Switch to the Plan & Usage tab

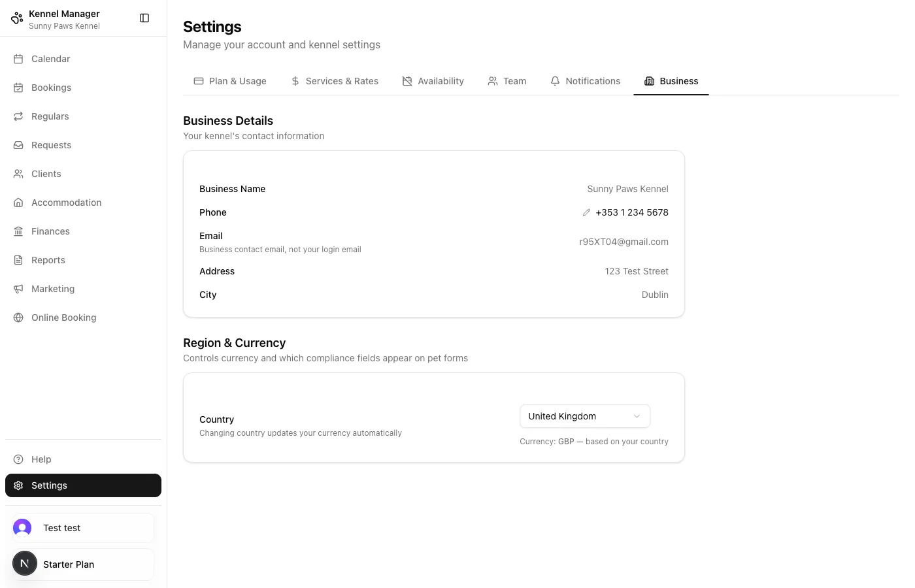point(230,80)
